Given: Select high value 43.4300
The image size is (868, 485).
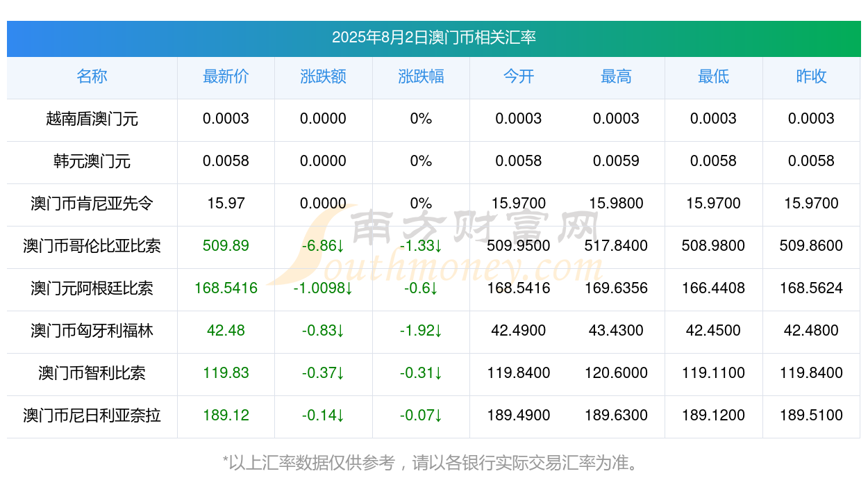Looking at the screenshot, I should (616, 331).
